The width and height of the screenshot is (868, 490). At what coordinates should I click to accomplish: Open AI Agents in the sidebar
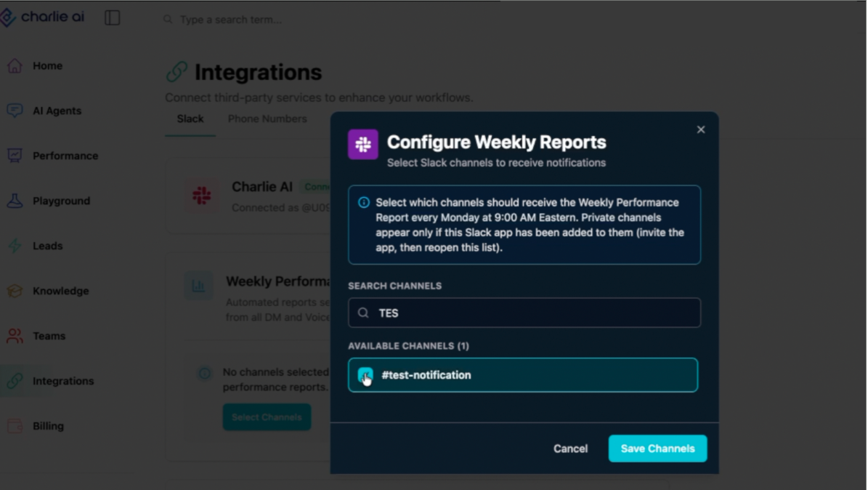(x=57, y=111)
